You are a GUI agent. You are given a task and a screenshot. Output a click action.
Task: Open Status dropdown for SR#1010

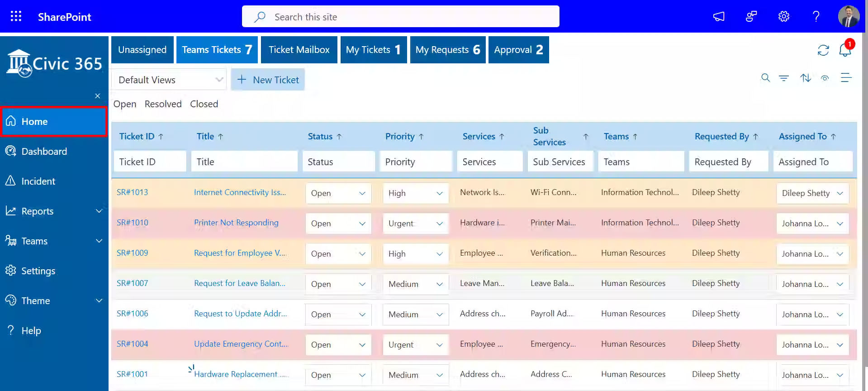click(338, 224)
